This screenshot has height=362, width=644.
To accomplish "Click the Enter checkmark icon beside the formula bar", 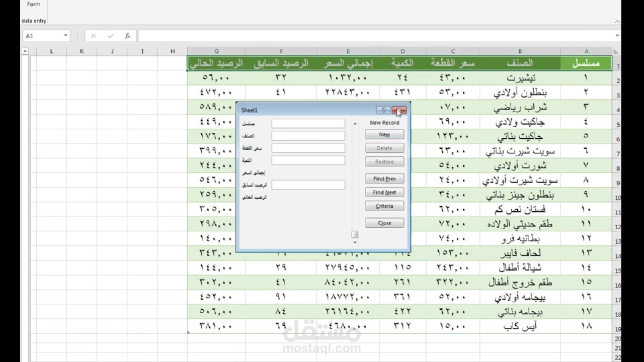I will [x=111, y=36].
